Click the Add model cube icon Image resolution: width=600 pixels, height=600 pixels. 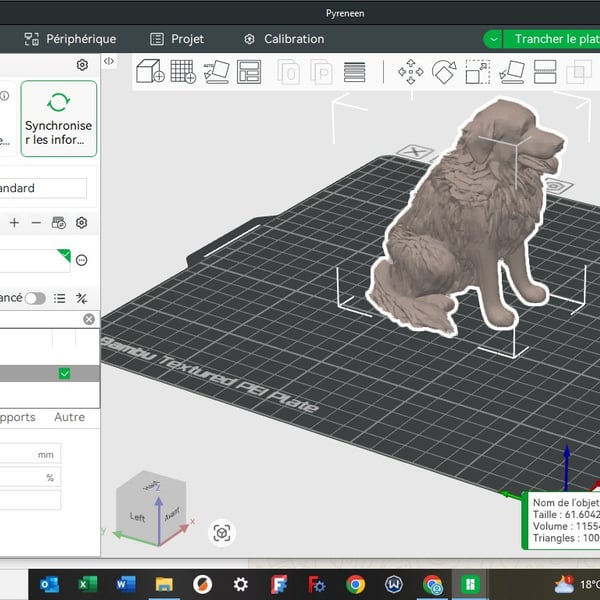click(149, 72)
